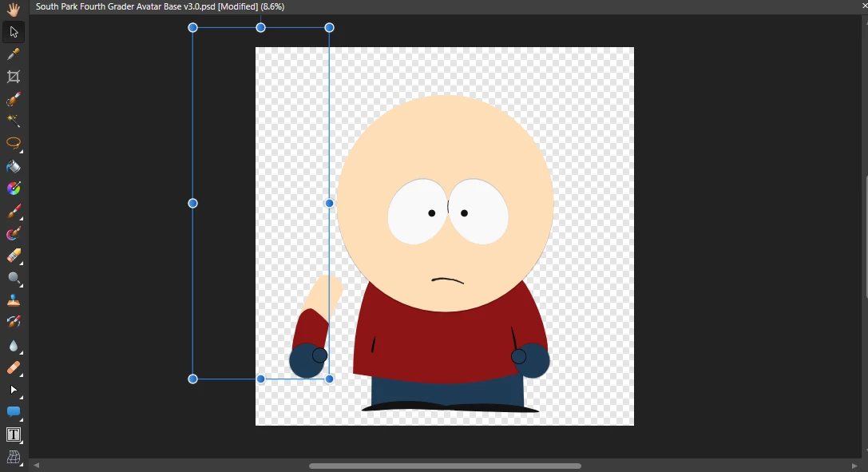
Task: Select the Blur Brush droplet tool
Action: 14,346
